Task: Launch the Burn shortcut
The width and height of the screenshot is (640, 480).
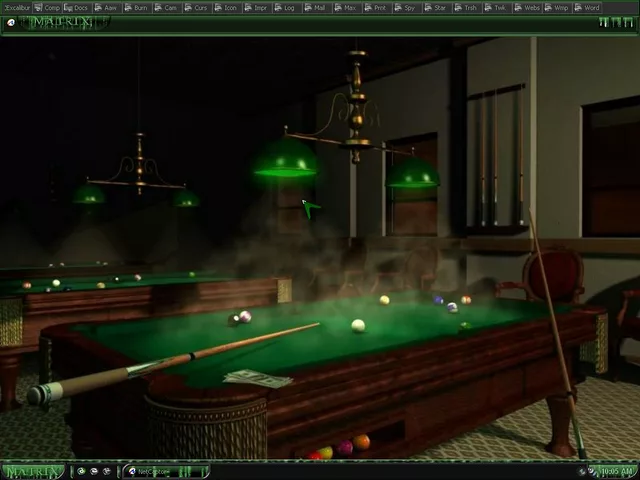Action: tap(139, 7)
